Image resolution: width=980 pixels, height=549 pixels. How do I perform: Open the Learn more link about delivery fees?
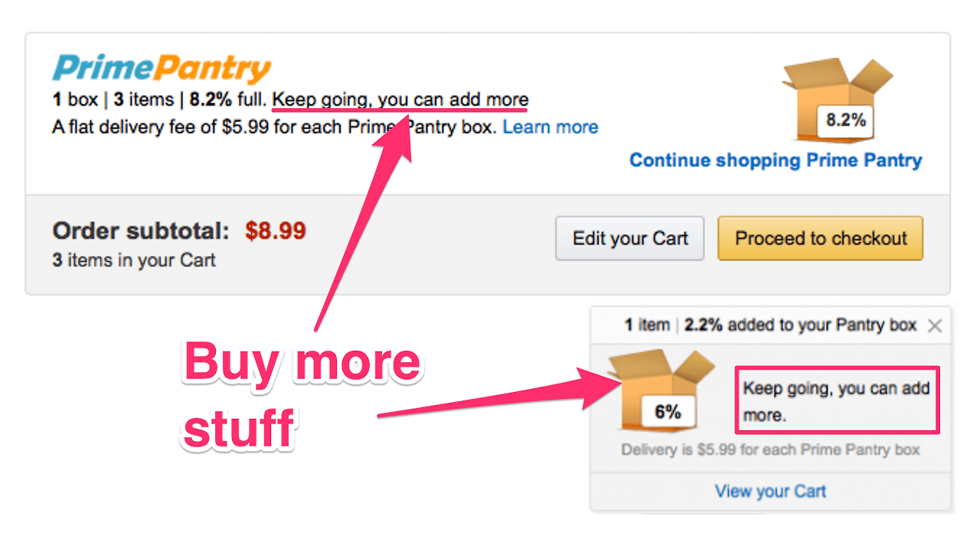tap(550, 127)
